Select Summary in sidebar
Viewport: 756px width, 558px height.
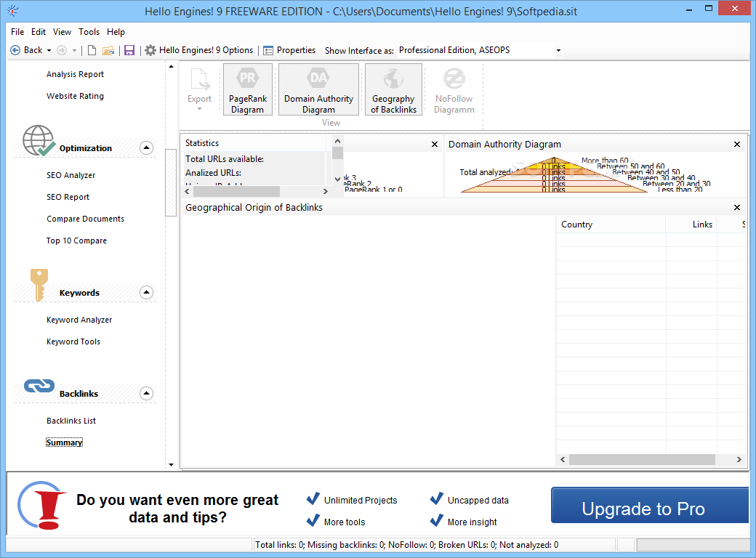coord(64,442)
